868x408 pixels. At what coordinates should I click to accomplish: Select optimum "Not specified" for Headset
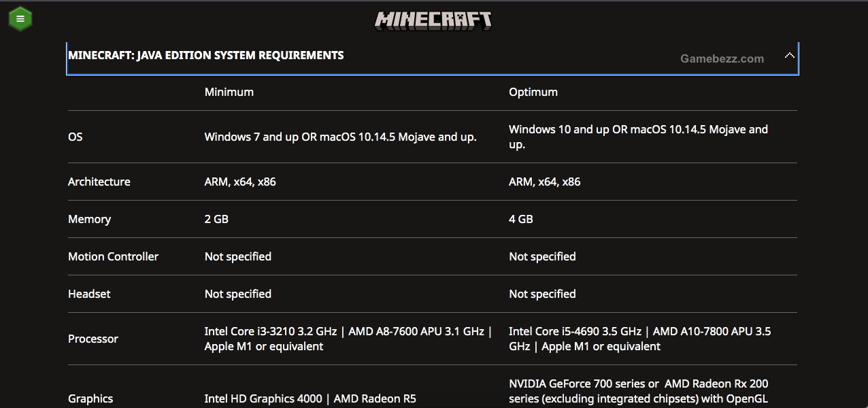[542, 294]
